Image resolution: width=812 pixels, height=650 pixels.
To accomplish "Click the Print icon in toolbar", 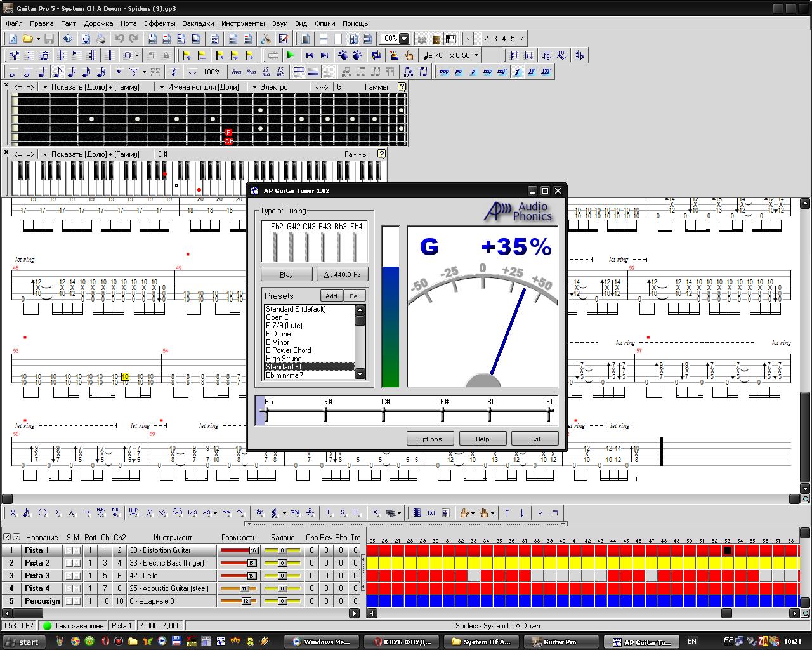I will (x=100, y=39).
